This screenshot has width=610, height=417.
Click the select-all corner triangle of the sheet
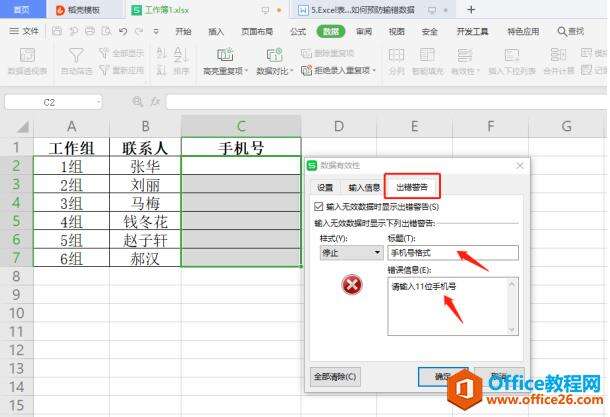point(23,127)
